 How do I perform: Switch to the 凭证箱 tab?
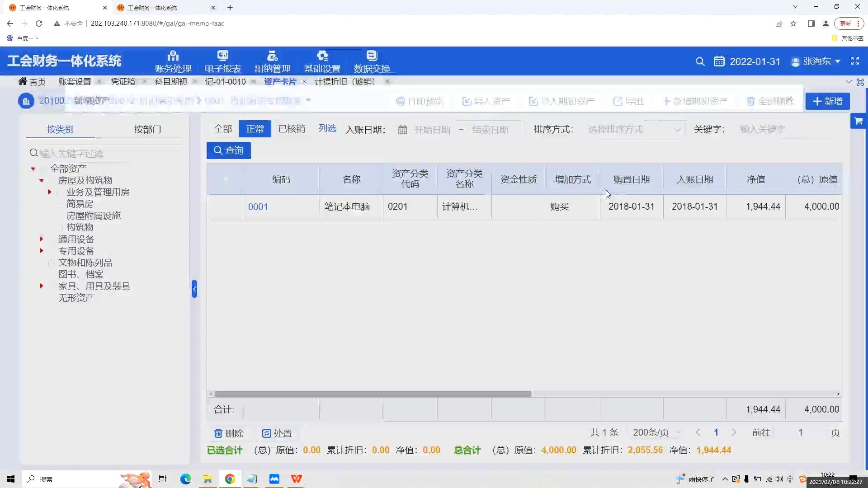(x=123, y=82)
